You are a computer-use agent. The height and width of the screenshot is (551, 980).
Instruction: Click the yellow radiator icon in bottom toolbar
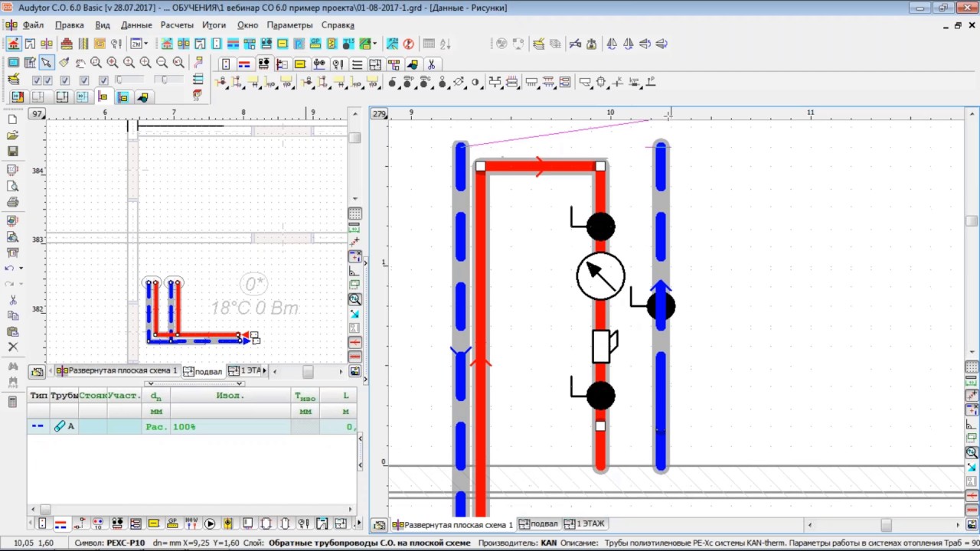[x=154, y=524]
